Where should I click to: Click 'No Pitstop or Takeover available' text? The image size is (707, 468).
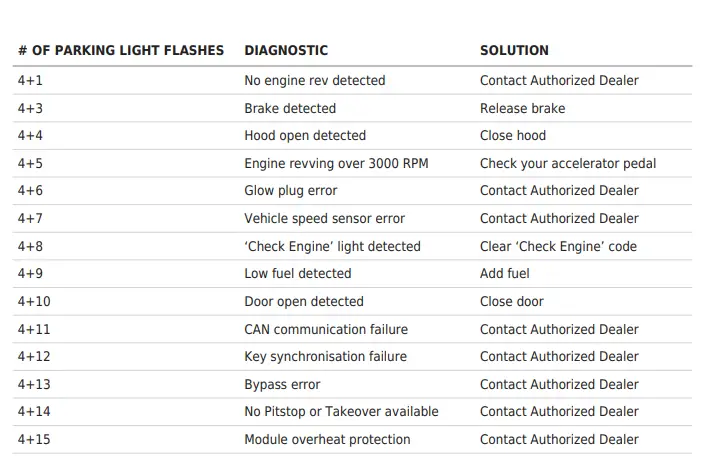[341, 411]
